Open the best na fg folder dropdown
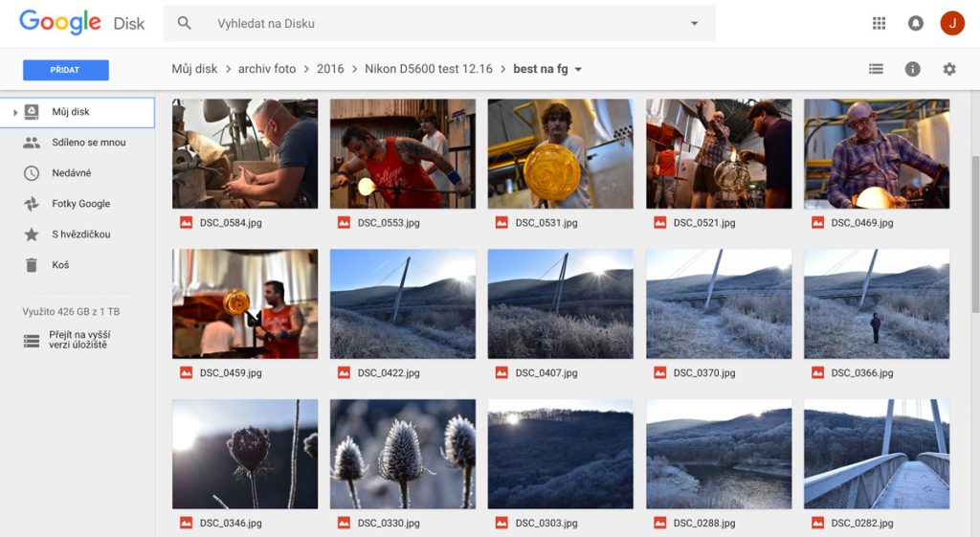Image resolution: width=980 pixels, height=537 pixels. point(578,69)
